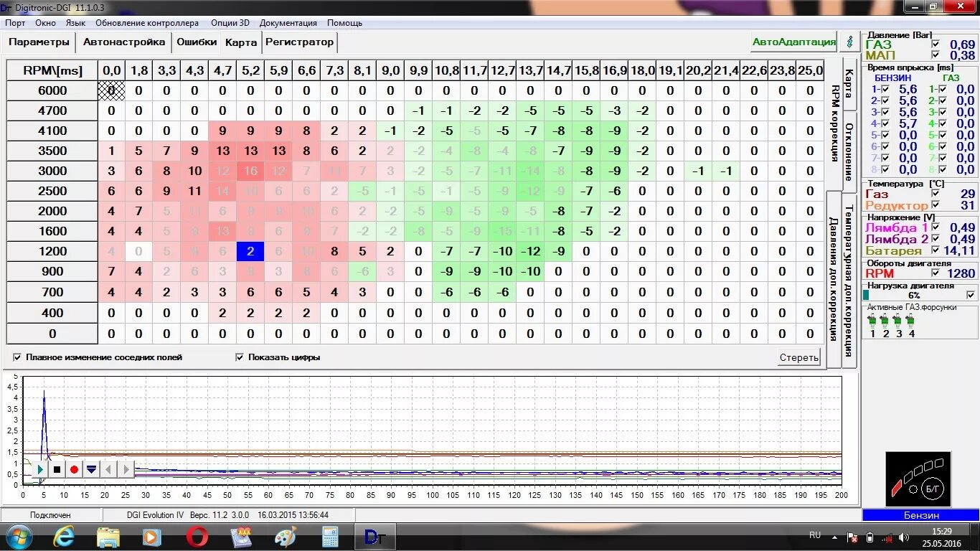This screenshot has width=980, height=551.
Task: Click active gas injector 1 icon
Action: 872,320
